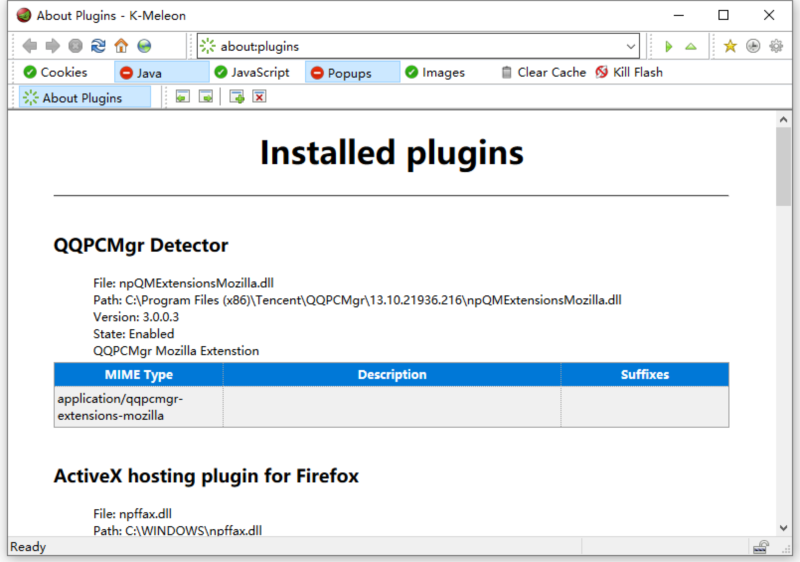Open a new tab icon

(x=237, y=96)
